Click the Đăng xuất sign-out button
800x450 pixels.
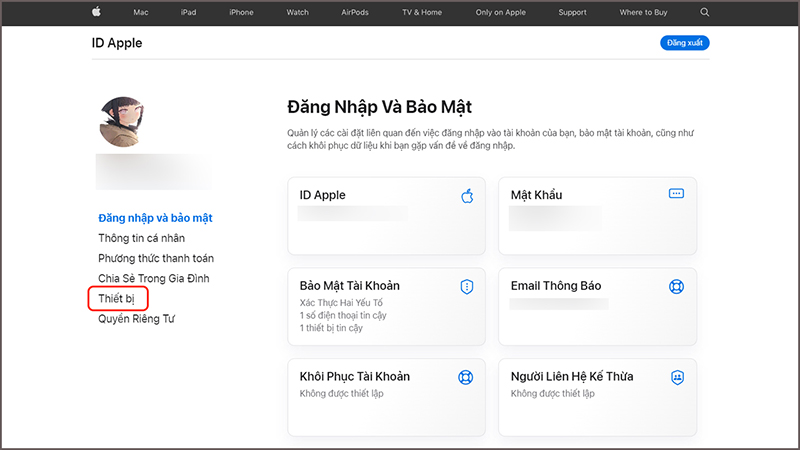click(x=685, y=43)
